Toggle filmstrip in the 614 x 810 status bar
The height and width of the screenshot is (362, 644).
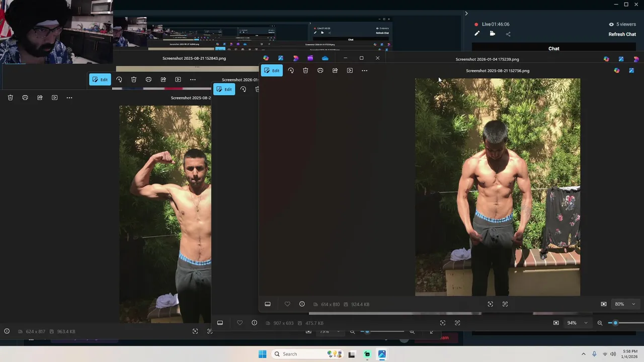pos(268,304)
